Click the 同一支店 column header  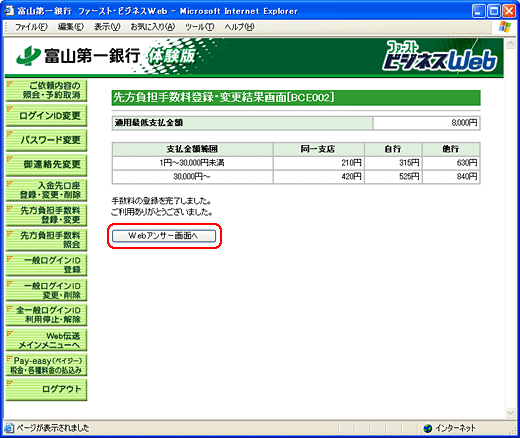click(x=318, y=149)
